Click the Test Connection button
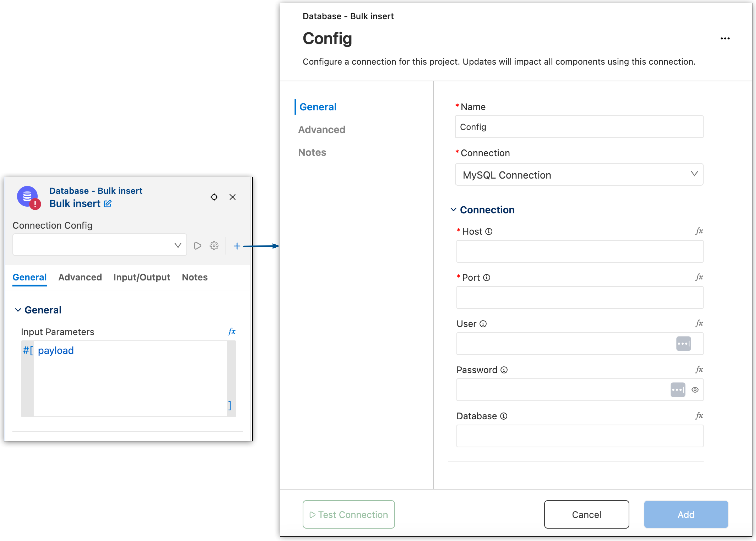Image resolution: width=756 pixels, height=541 pixels. click(x=349, y=514)
